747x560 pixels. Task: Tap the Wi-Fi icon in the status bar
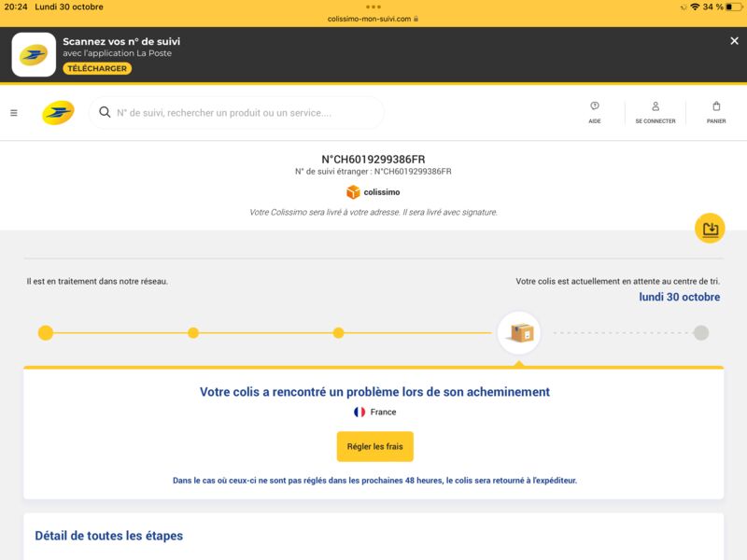[x=695, y=7]
